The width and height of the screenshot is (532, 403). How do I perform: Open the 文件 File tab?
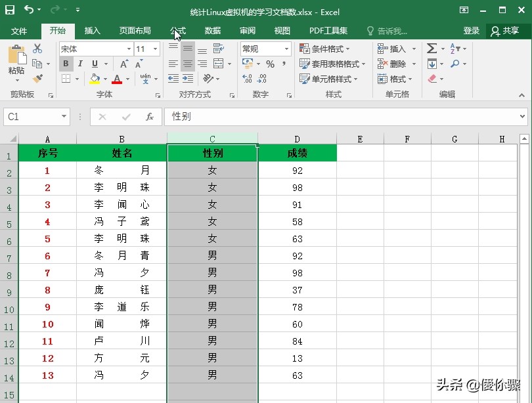(x=19, y=32)
